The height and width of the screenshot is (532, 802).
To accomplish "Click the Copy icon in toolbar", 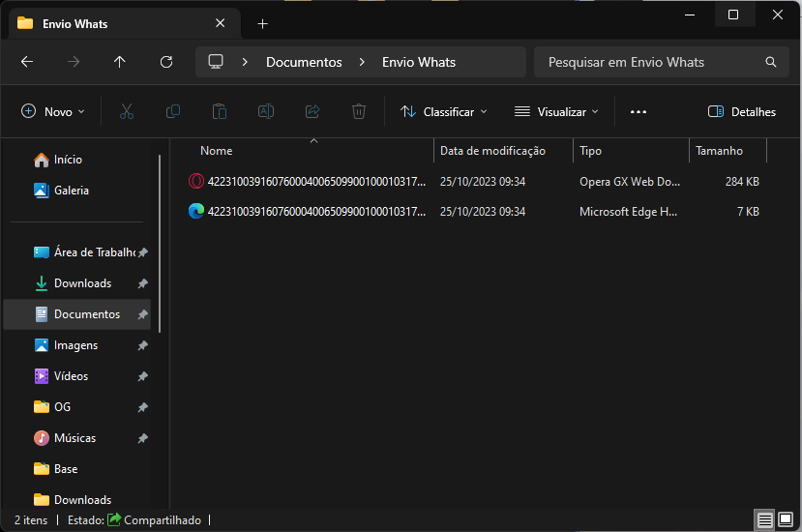I will pyautogui.click(x=172, y=111).
